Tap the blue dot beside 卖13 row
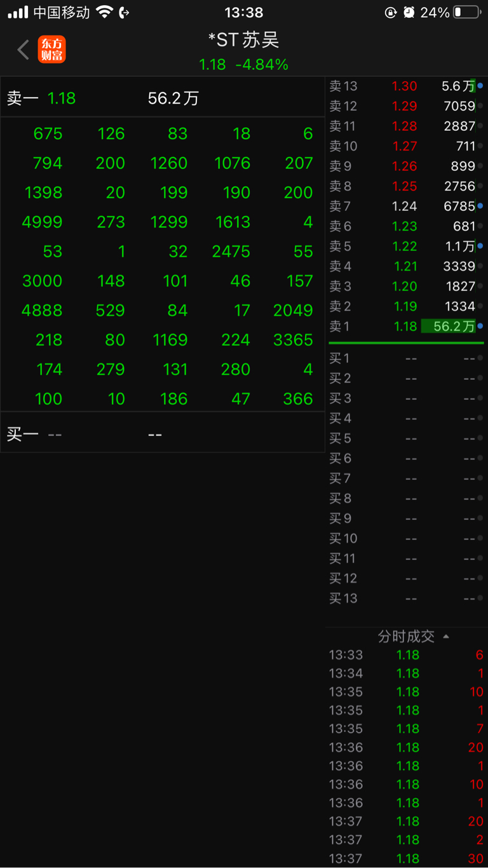Screen dimensions: 488x868 tap(480, 86)
